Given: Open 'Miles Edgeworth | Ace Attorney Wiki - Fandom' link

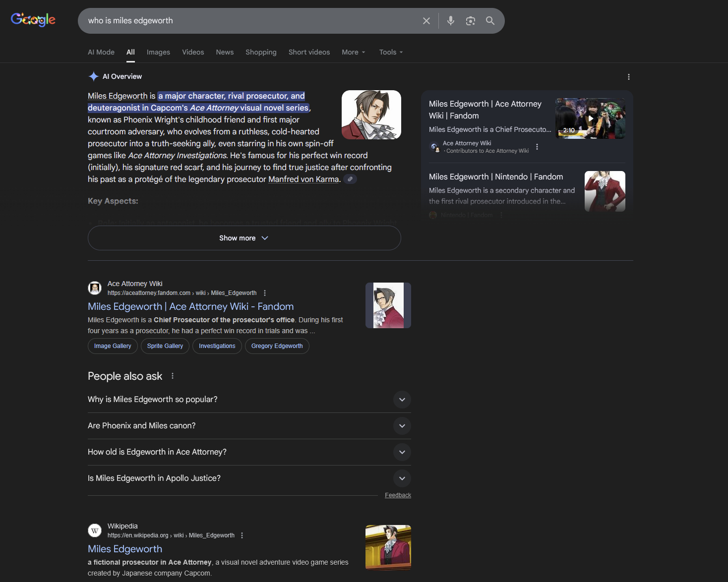Looking at the screenshot, I should 190,306.
